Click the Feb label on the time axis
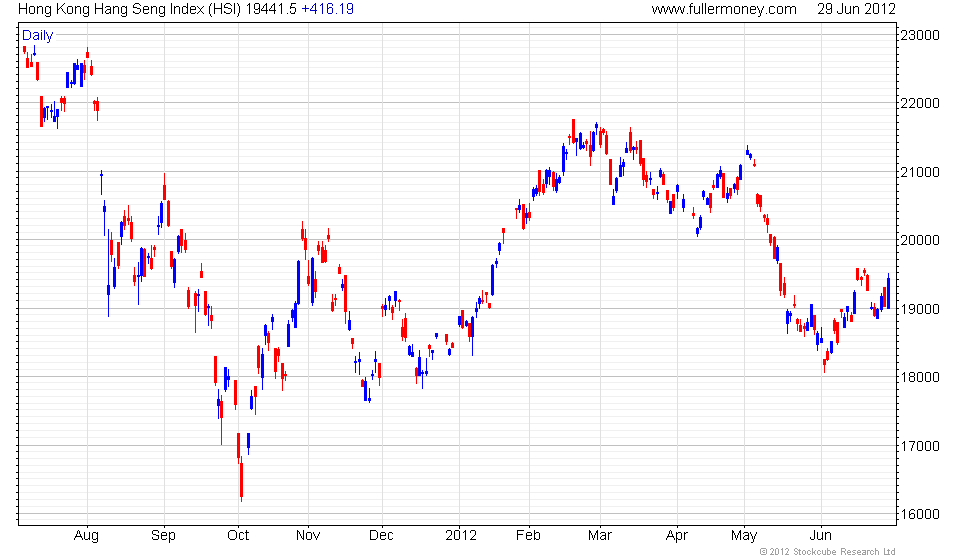This screenshot has height=560, width=980. [x=529, y=536]
